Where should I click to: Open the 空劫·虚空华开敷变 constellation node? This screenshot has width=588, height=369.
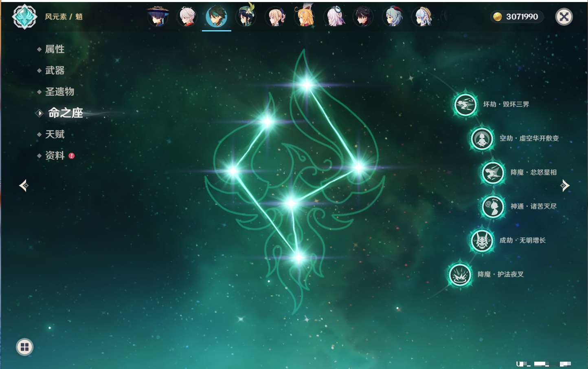click(x=482, y=139)
